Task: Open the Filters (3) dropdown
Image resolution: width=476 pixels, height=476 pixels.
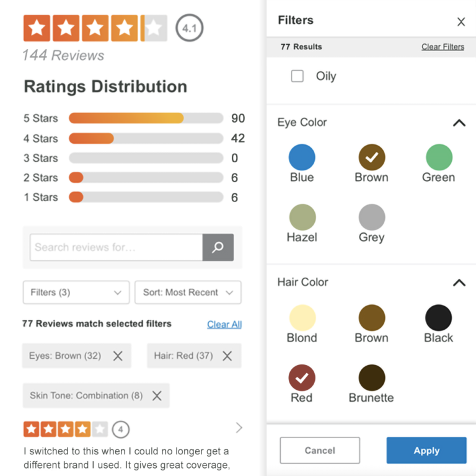Action: (76, 292)
